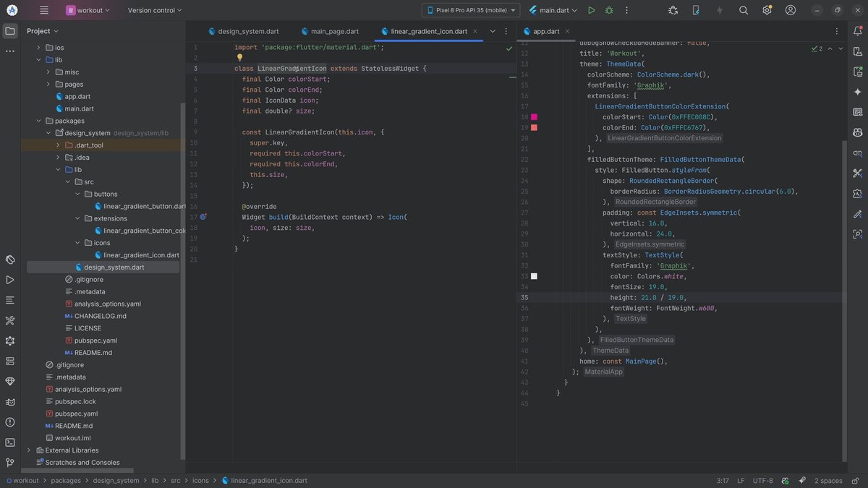Open the Problems tool window
Screen dimensions: 868x488
click(x=10, y=422)
